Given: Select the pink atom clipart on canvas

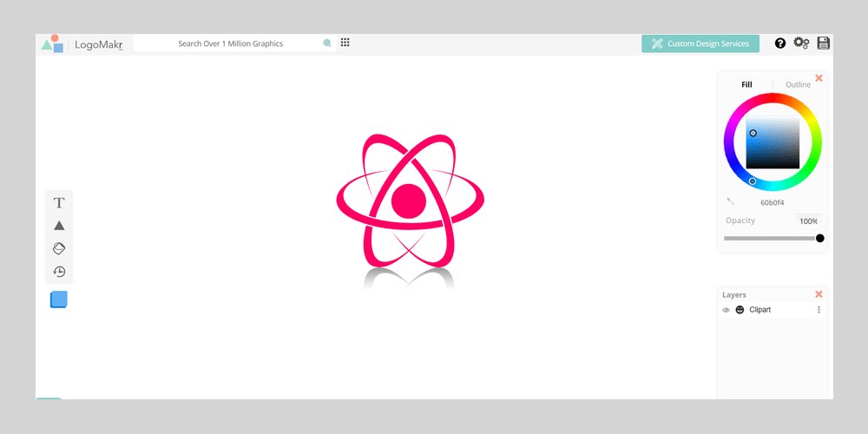Looking at the screenshot, I should tap(411, 201).
